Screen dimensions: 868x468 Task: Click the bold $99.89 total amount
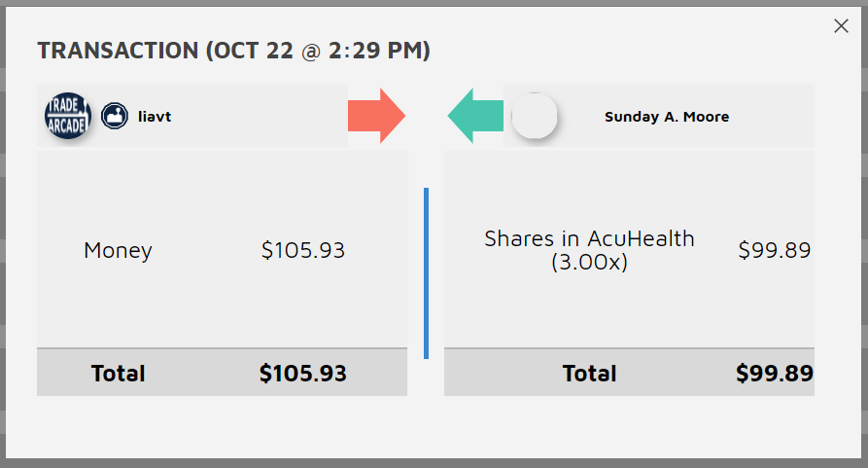pyautogui.click(x=774, y=373)
